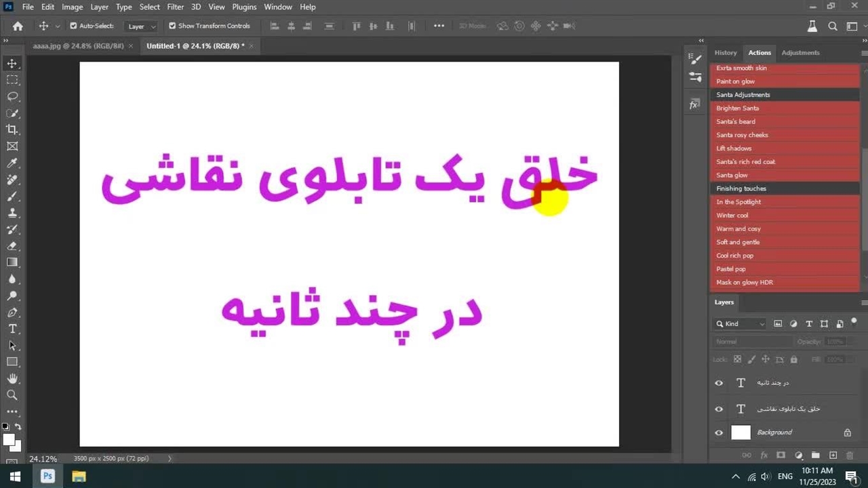The image size is (868, 488).
Task: Choose the Hand tool
Action: [x=12, y=378]
